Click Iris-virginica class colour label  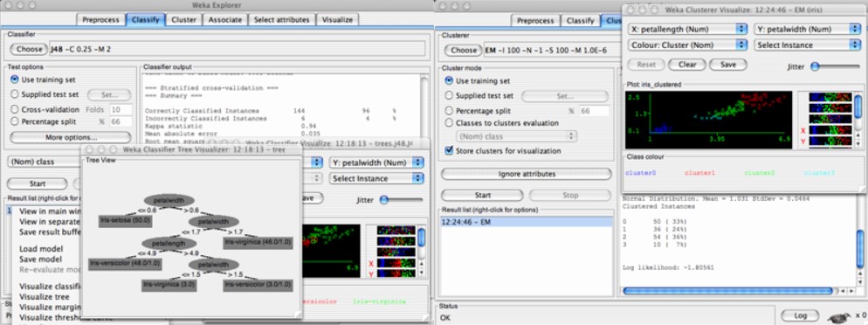[x=379, y=301]
